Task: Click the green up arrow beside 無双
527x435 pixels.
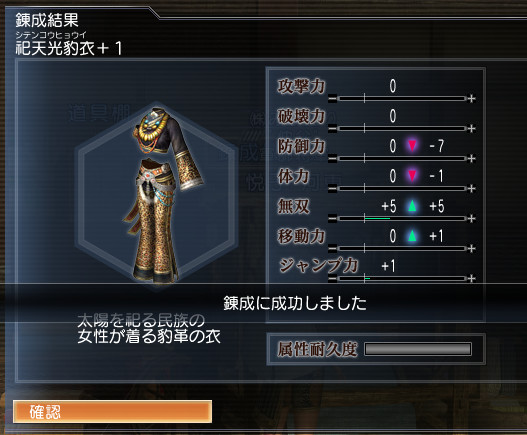Action: click(x=412, y=206)
